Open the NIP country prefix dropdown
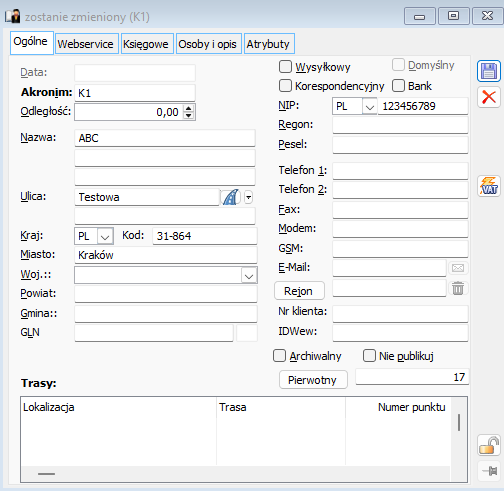 click(369, 107)
